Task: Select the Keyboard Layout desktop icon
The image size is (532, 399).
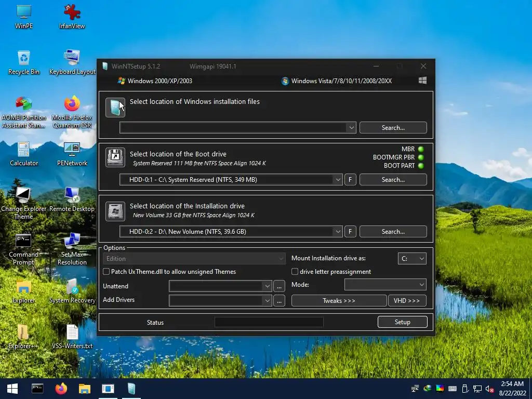Action: click(72, 62)
